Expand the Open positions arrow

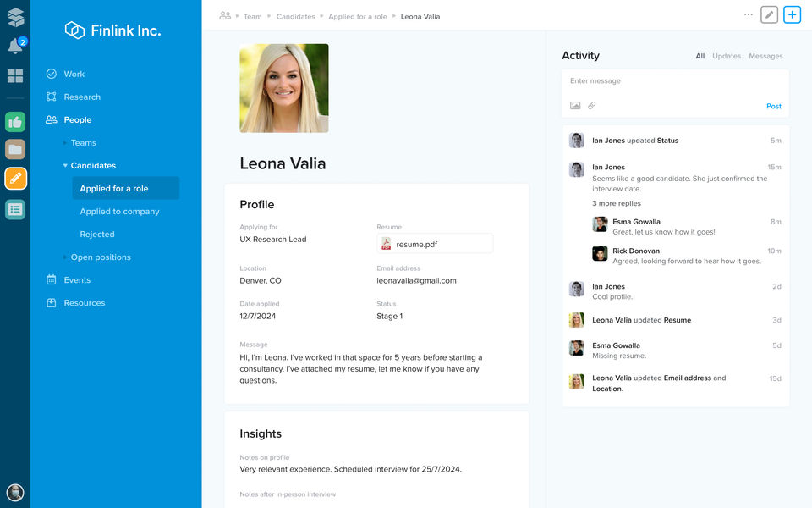pyautogui.click(x=65, y=257)
